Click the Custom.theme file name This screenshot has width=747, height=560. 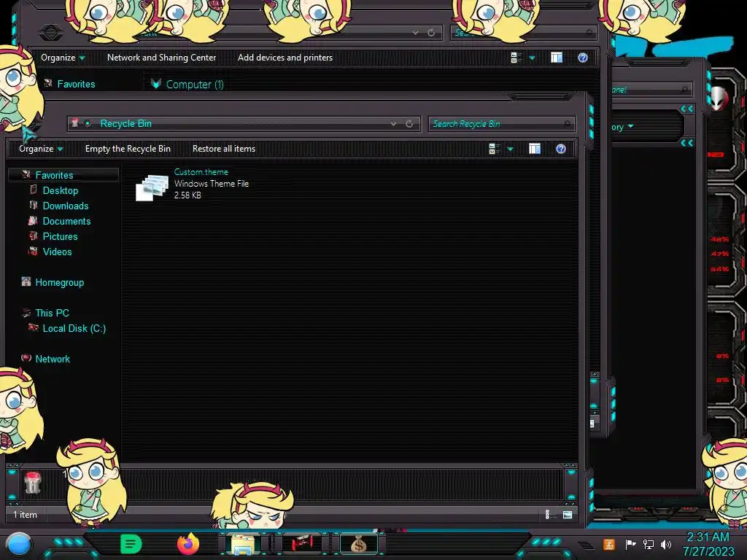(201, 172)
